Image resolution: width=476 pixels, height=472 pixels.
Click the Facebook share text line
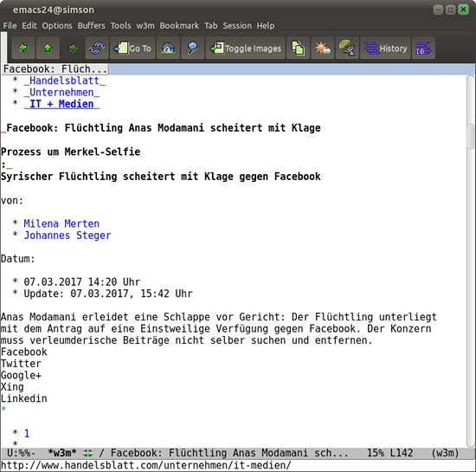point(24,352)
